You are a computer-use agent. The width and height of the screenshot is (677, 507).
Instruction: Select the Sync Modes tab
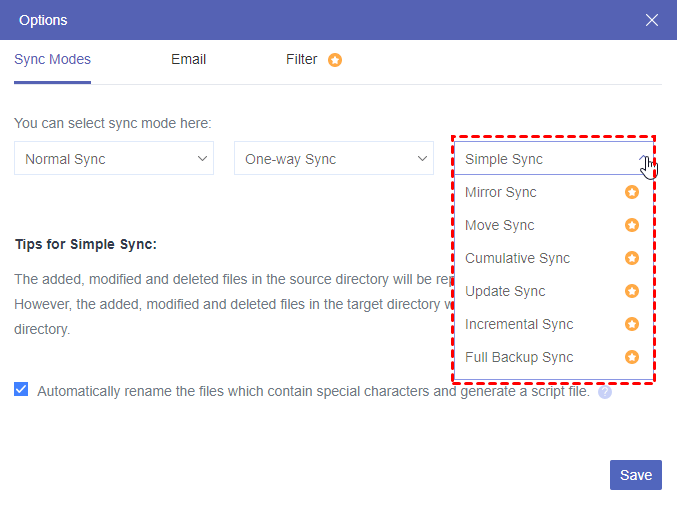coord(52,59)
